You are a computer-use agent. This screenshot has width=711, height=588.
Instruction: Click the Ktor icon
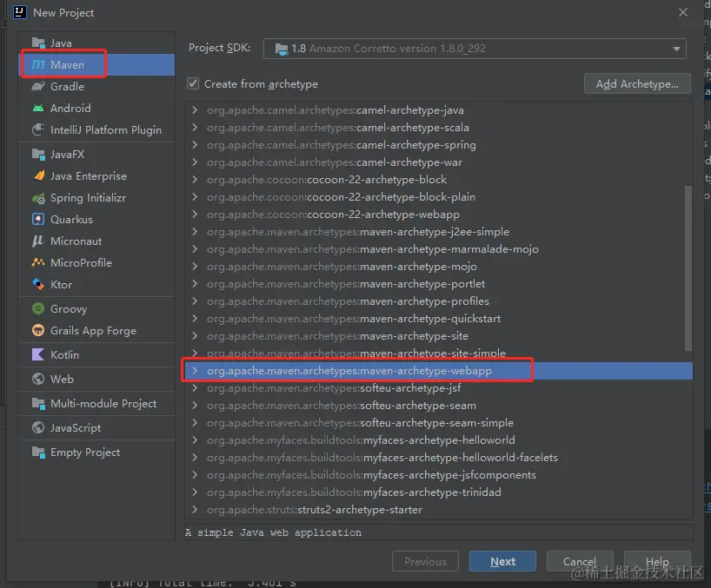(38, 285)
